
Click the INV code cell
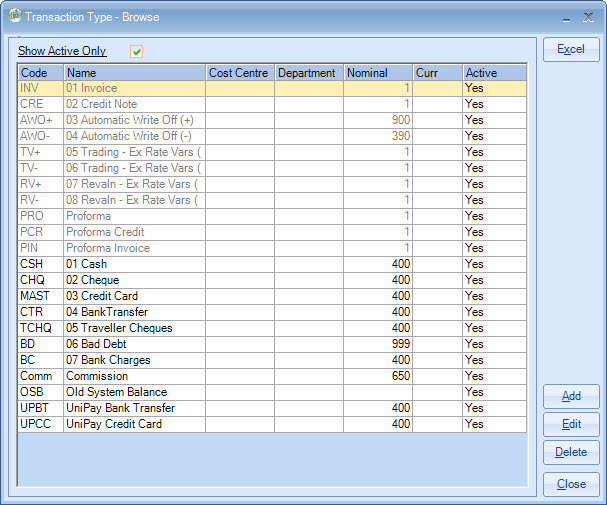[x=41, y=88]
